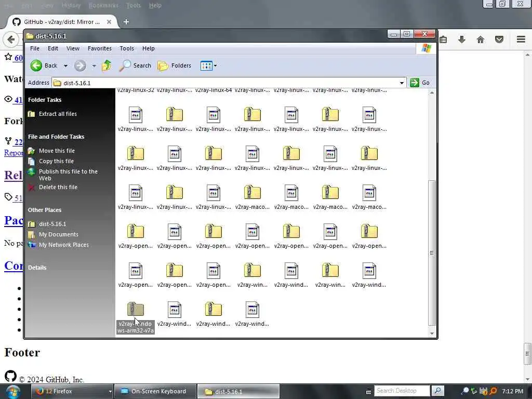Image resolution: width=532 pixels, height=399 pixels.
Task: Open the Firefox hamburger menu
Action: pyautogui.click(x=521, y=39)
